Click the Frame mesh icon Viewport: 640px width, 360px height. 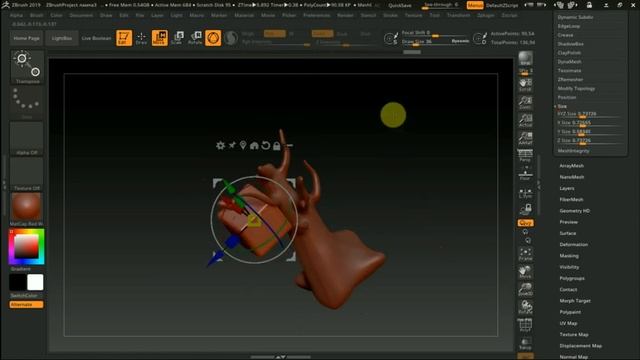click(525, 254)
